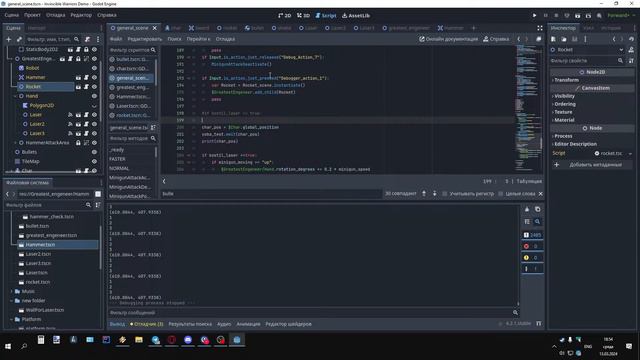The width and height of the screenshot is (640, 360).
Task: Toggle the match case checkbox
Action: pyautogui.click(x=444, y=193)
